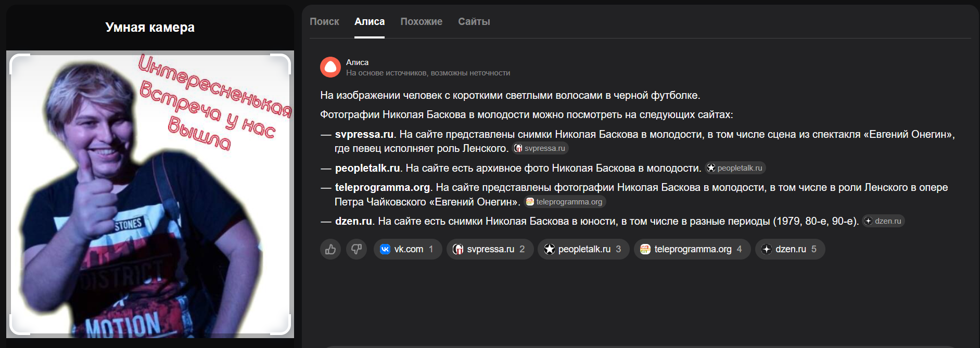Dislike the answer with thumbs down
The width and height of the screenshot is (980, 348).
357,249
